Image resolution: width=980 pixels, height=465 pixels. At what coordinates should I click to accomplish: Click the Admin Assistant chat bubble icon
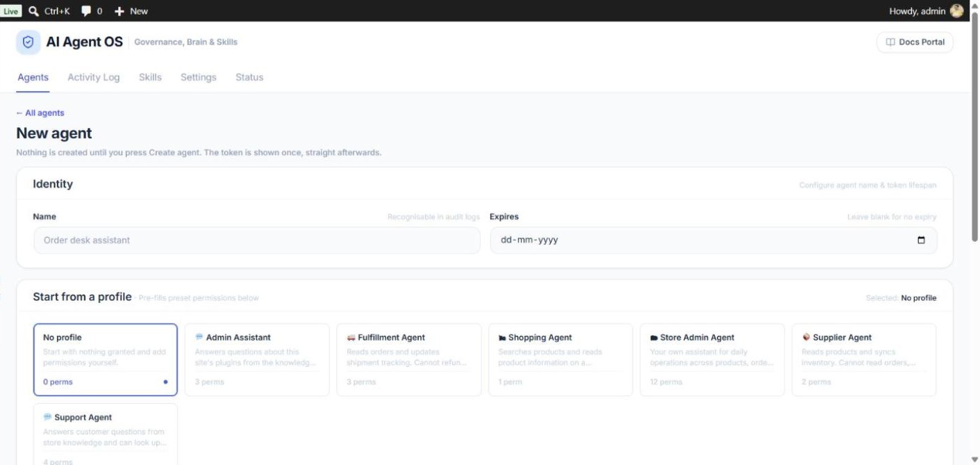pos(199,337)
